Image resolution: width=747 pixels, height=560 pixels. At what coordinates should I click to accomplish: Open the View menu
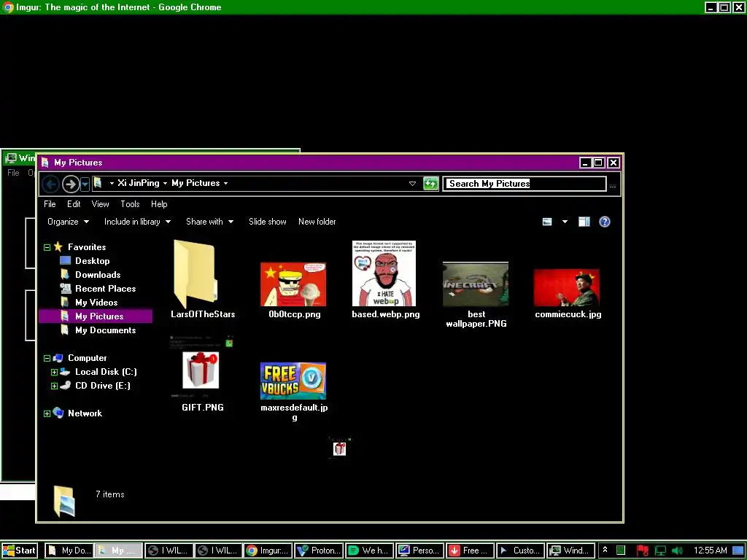[x=100, y=204]
